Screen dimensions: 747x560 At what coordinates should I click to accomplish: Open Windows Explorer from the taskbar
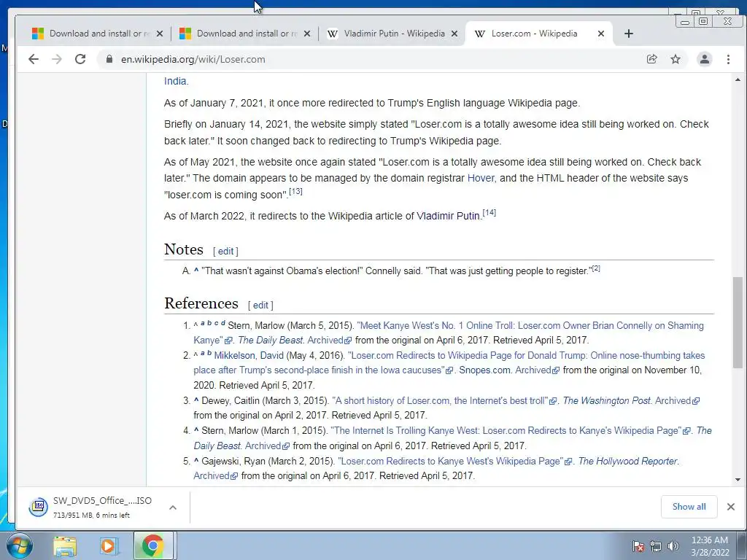pyautogui.click(x=65, y=545)
